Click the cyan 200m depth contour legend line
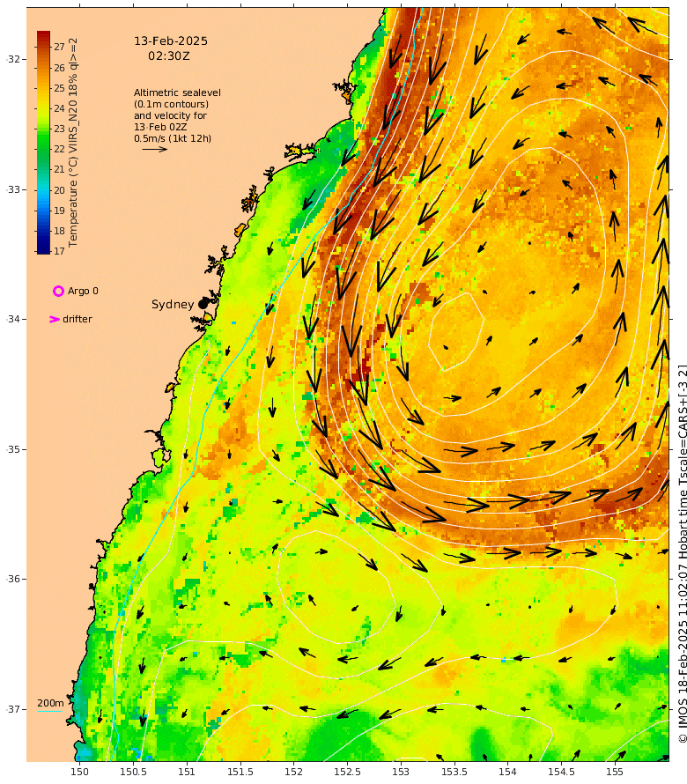687x784 pixels. (x=50, y=711)
